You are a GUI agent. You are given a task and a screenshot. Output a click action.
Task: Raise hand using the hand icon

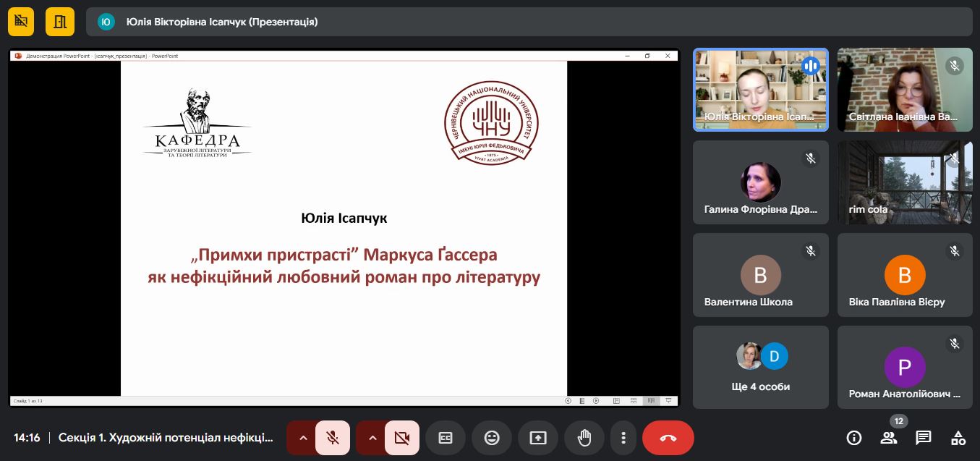[584, 438]
